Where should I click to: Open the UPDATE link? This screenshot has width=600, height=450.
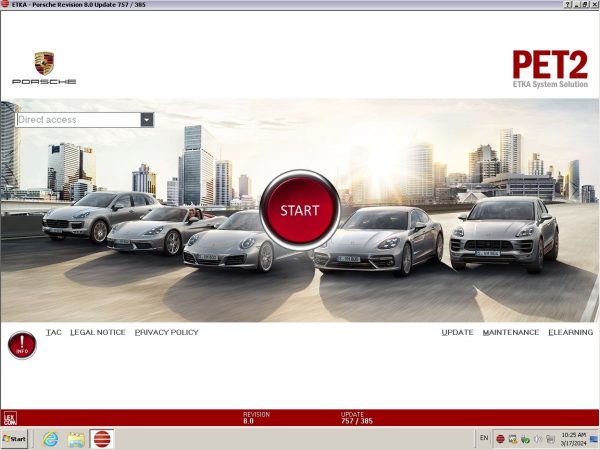pyautogui.click(x=457, y=332)
